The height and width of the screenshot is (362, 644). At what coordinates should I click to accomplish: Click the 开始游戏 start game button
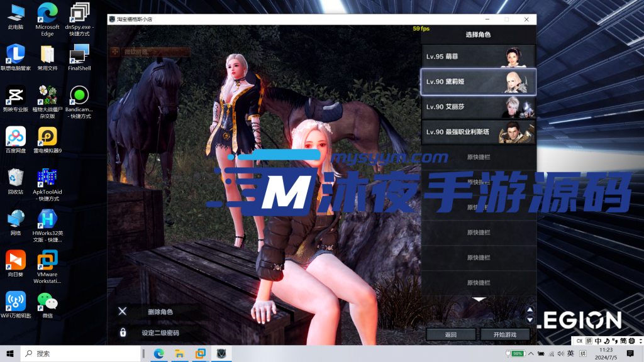tap(504, 335)
